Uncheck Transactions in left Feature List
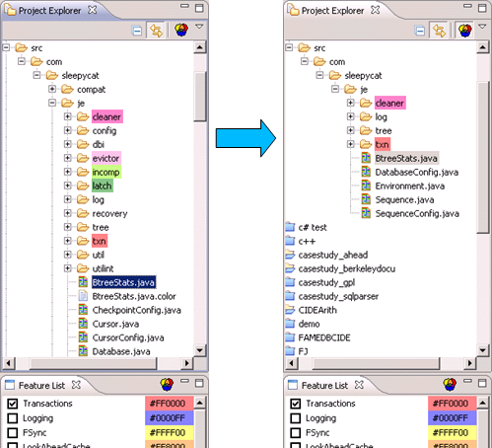This screenshot has height=448, width=492. (x=13, y=404)
